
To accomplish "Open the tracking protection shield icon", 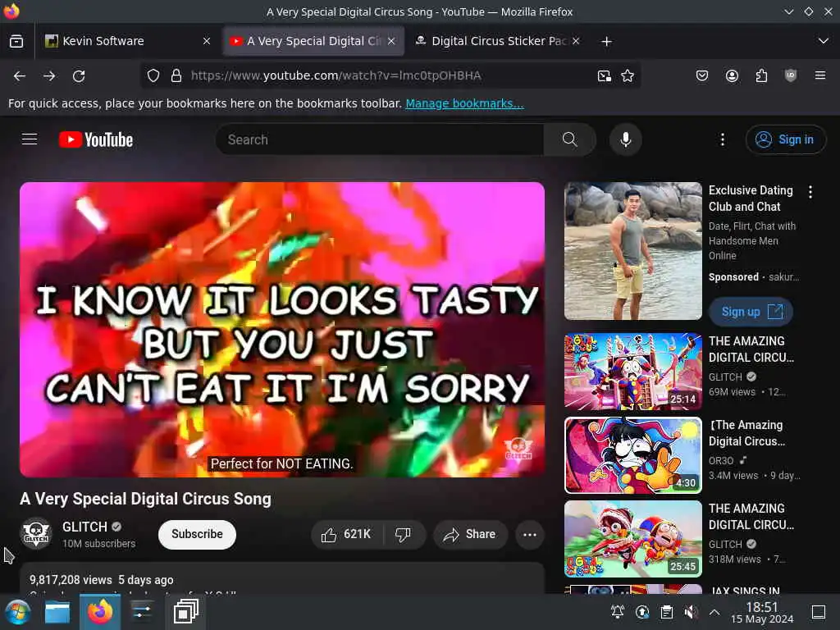I will point(153,76).
